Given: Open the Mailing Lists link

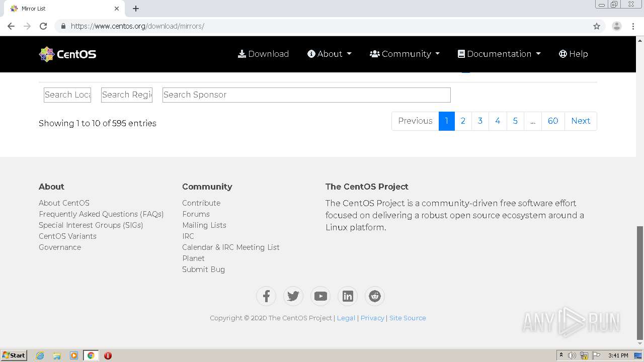Looking at the screenshot, I should tap(204, 225).
